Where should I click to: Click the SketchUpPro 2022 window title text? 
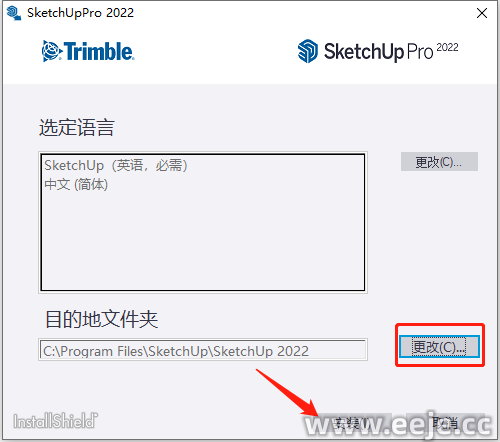point(80,13)
